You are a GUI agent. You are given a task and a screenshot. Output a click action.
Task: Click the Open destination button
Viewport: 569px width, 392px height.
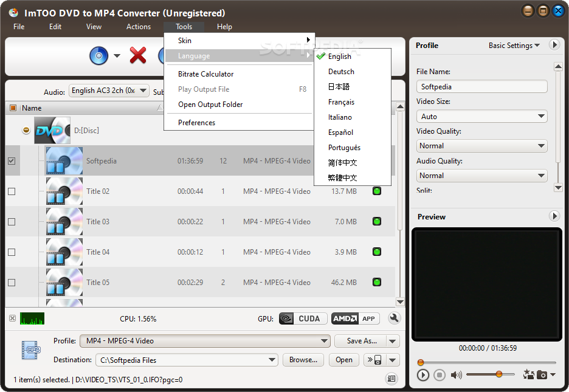click(x=344, y=360)
